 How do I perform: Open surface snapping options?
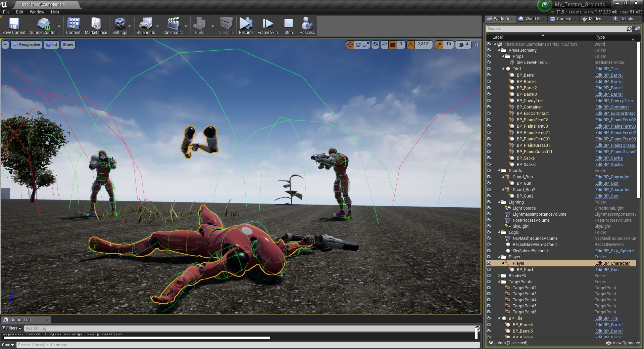coord(384,45)
